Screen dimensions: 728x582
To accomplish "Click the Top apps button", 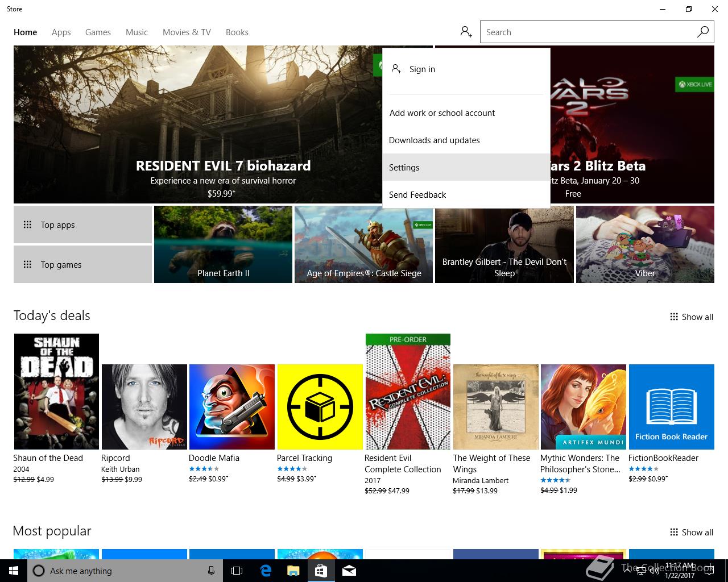I will 82,225.
